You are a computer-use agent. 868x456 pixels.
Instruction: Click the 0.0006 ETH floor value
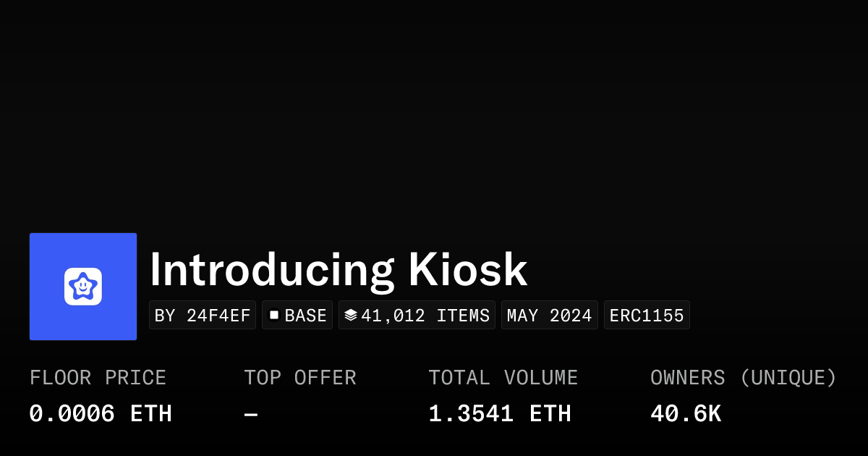click(x=101, y=414)
